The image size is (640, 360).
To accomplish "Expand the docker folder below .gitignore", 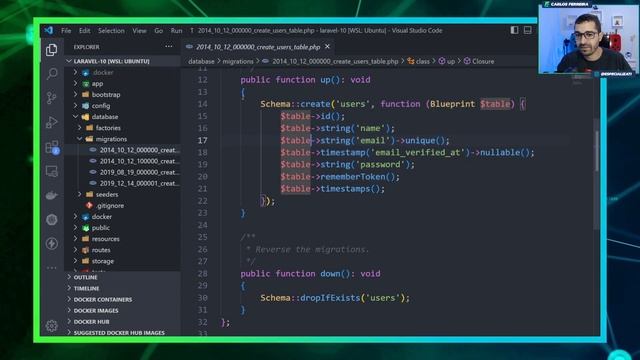I will [x=122, y=216].
